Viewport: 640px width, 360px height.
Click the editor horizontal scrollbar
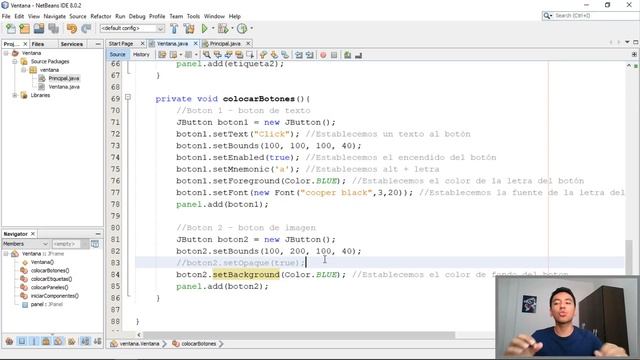point(299,335)
